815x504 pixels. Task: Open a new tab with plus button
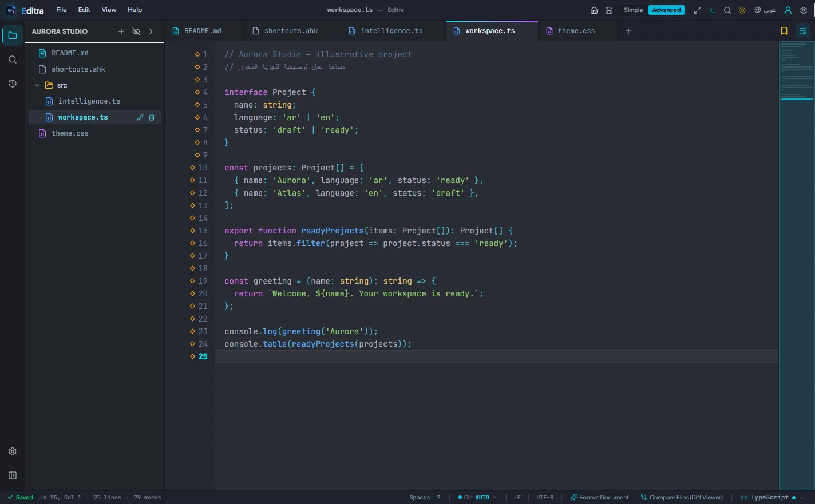(628, 31)
